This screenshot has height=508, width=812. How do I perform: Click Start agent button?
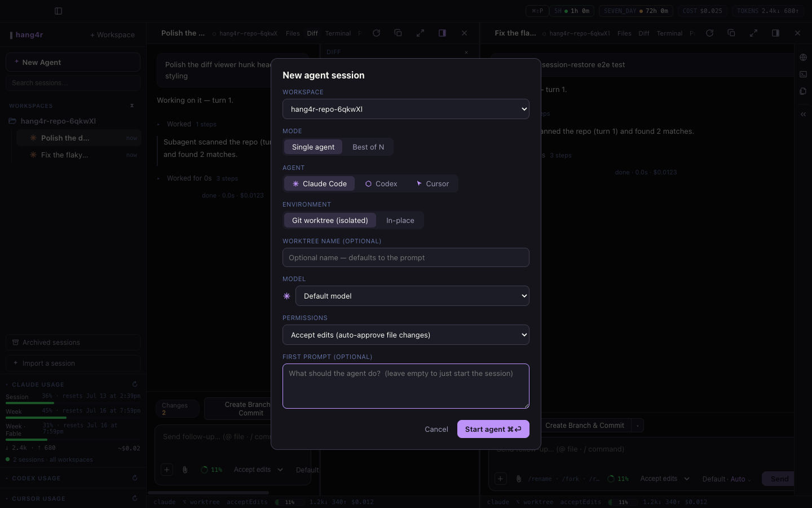pyautogui.click(x=493, y=429)
